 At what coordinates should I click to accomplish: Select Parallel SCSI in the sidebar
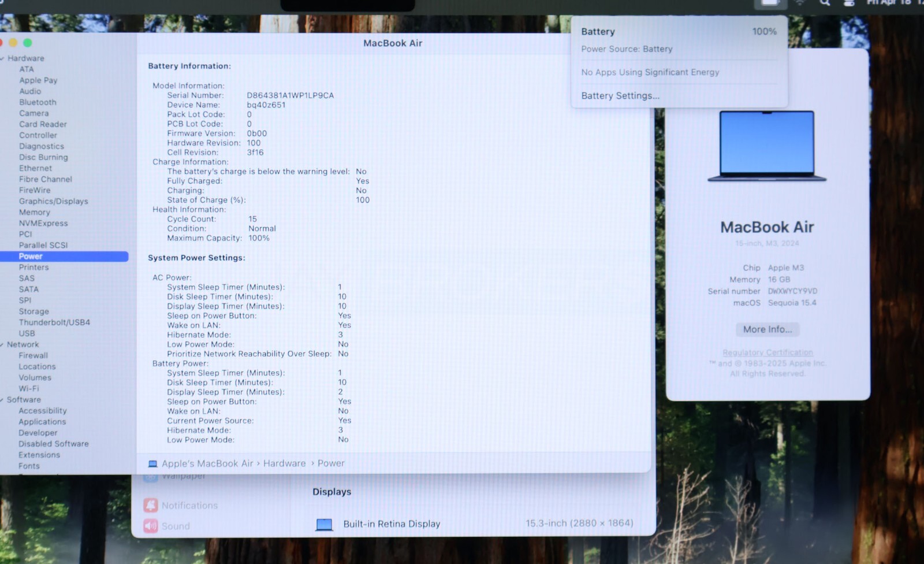tap(43, 245)
